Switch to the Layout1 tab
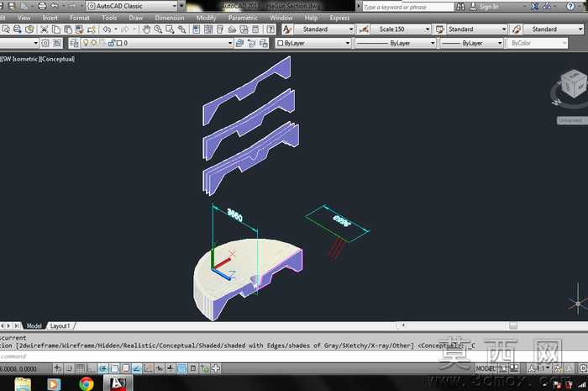Screen dimensions: 588x391 60,325
